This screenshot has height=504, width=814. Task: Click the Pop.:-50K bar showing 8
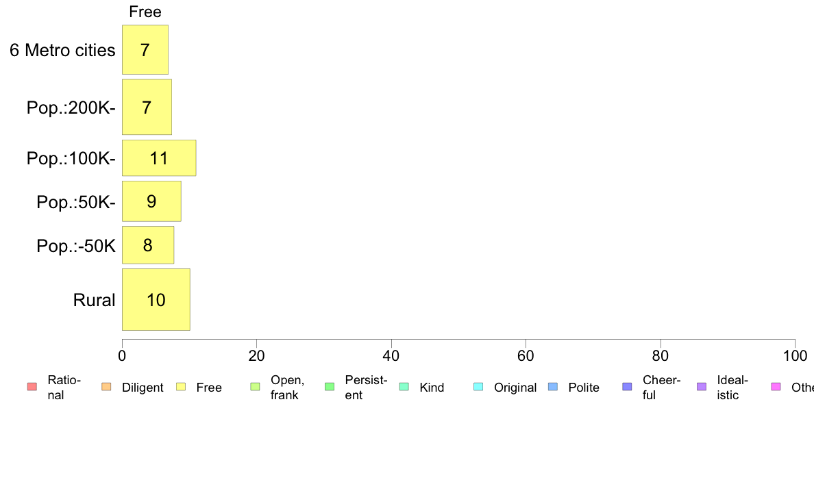pyautogui.click(x=148, y=245)
